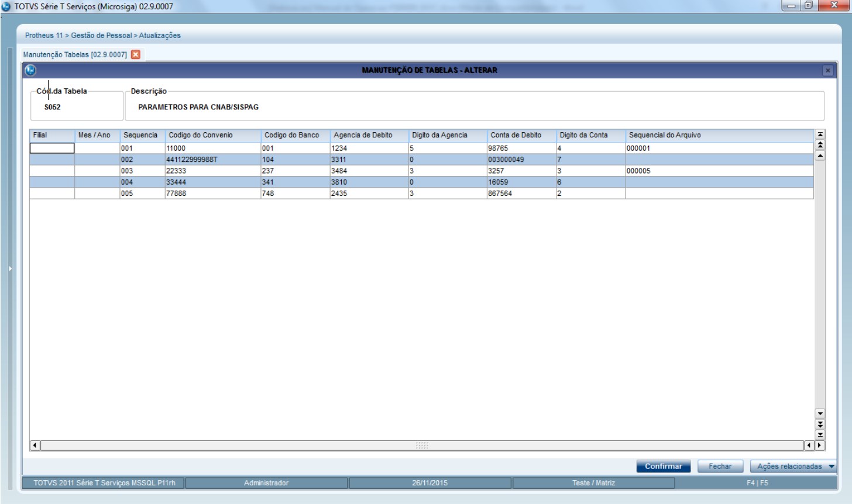Expand the collapsed left side panel arrow

pos(9,268)
